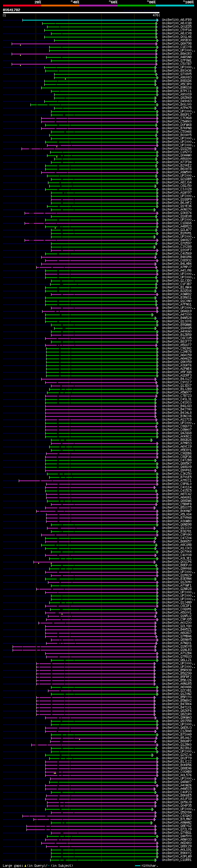Select the UniRef100_B9DGD6 label
Image resolution: width=197 pixels, height=868 pixels.
click(x=177, y=81)
